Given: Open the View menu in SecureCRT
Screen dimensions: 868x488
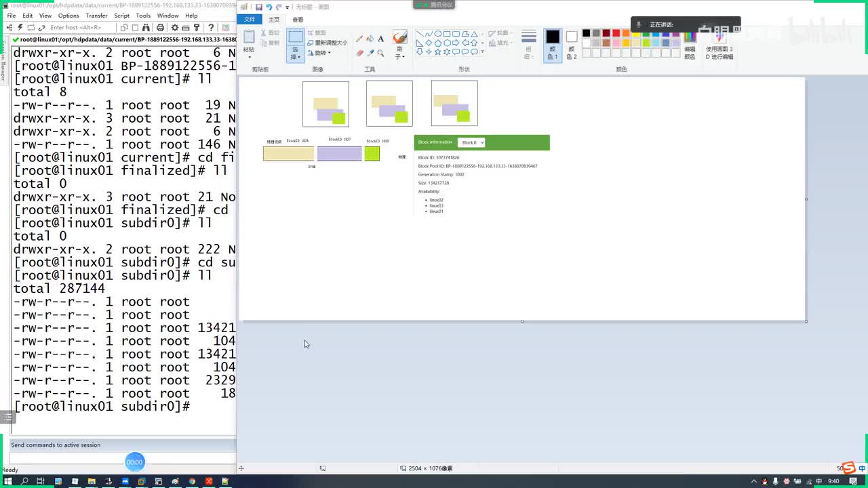Looking at the screenshot, I should 45,16.
